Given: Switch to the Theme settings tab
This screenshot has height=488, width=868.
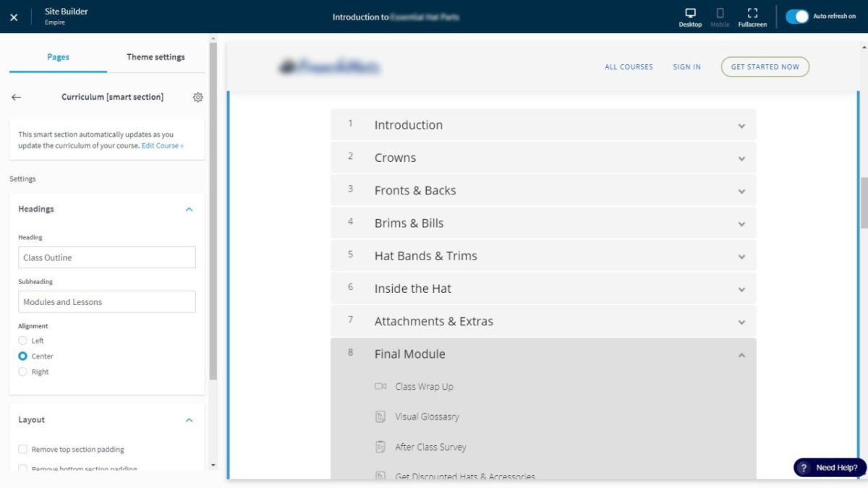Looking at the screenshot, I should (x=156, y=57).
